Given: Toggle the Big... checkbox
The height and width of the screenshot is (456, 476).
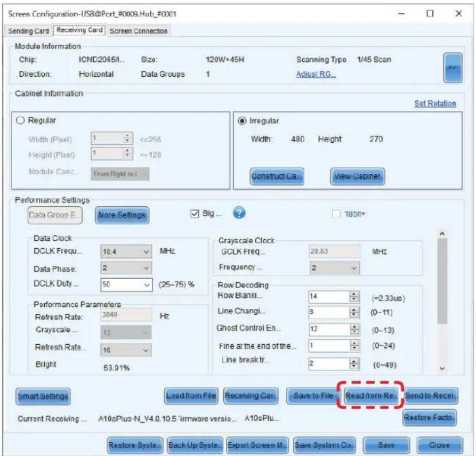Looking at the screenshot, I should pyautogui.click(x=195, y=214).
